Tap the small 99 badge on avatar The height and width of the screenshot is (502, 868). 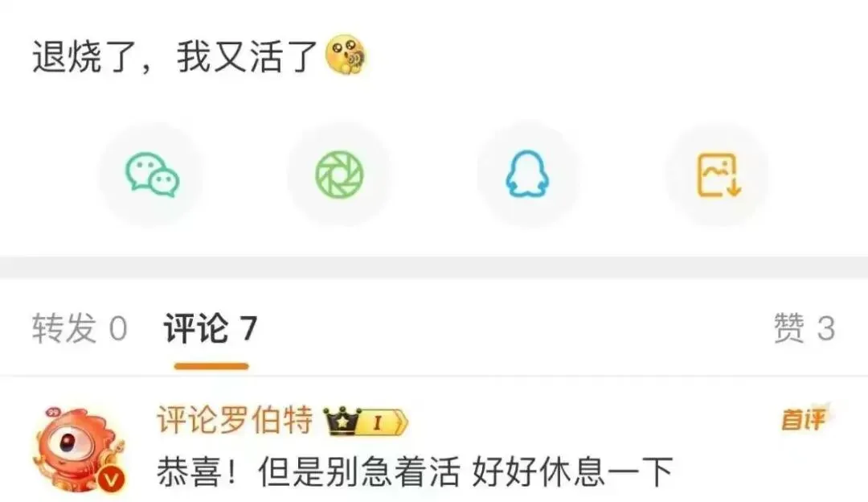pos(54,413)
